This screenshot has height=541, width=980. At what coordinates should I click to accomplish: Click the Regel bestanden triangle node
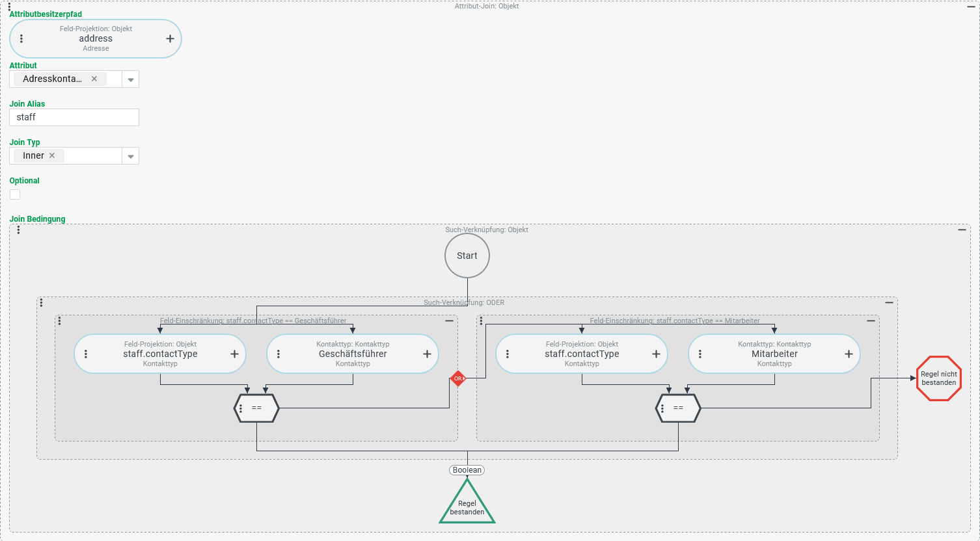coord(467,506)
